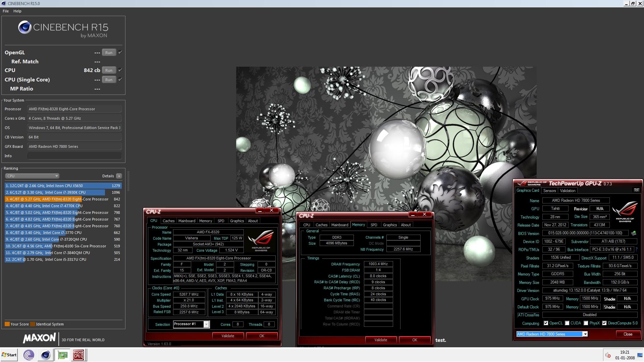644x362 pixels.
Task: Click the tray icon left of clock
Action: [608, 355]
